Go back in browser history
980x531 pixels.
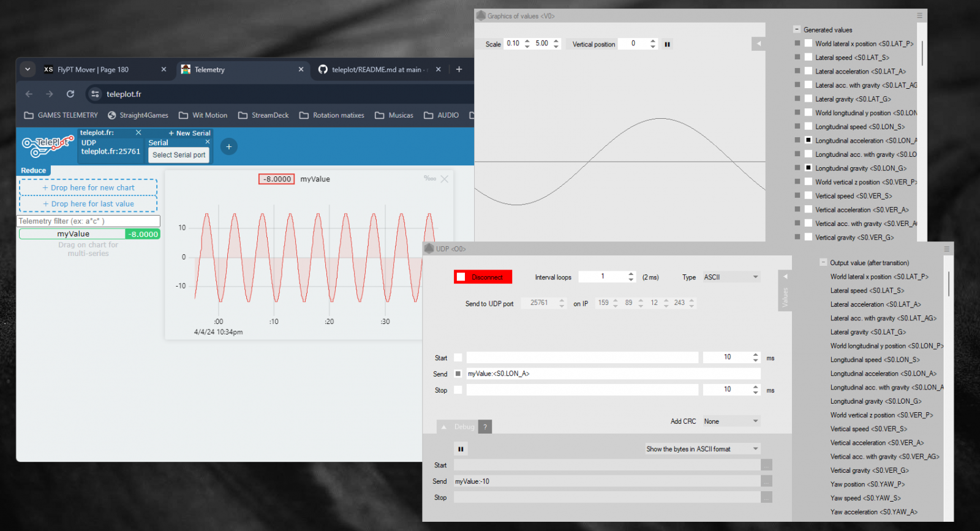point(29,94)
